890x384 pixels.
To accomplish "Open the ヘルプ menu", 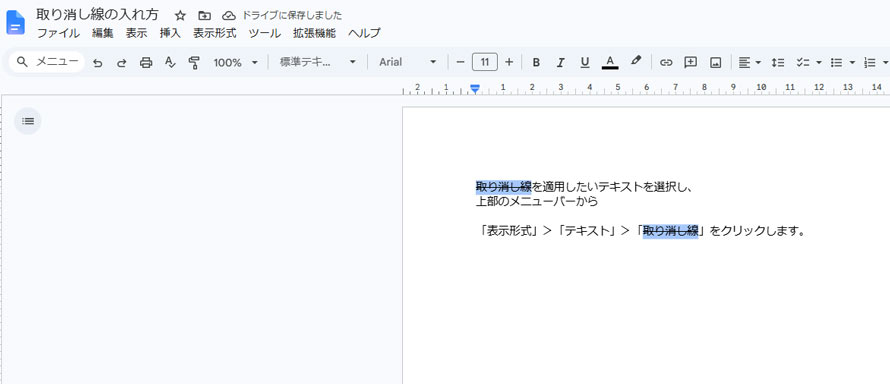I will coord(364,33).
